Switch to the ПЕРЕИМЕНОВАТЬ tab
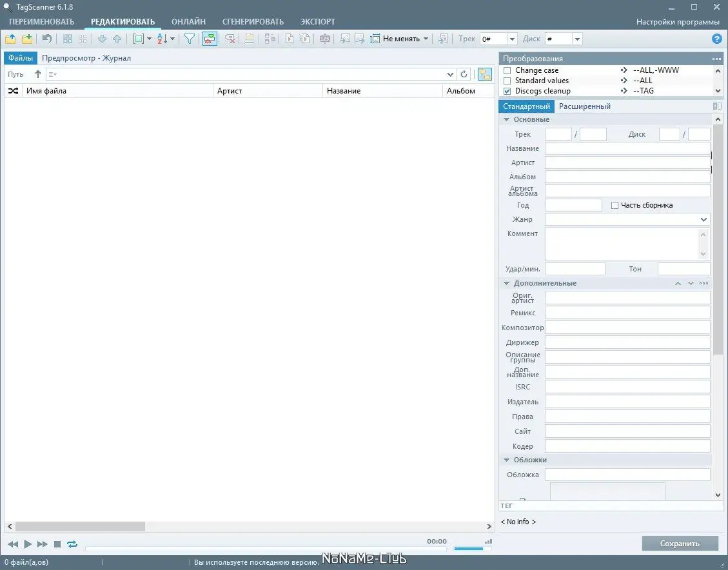Viewport: 728px width, 570px height. (x=41, y=22)
